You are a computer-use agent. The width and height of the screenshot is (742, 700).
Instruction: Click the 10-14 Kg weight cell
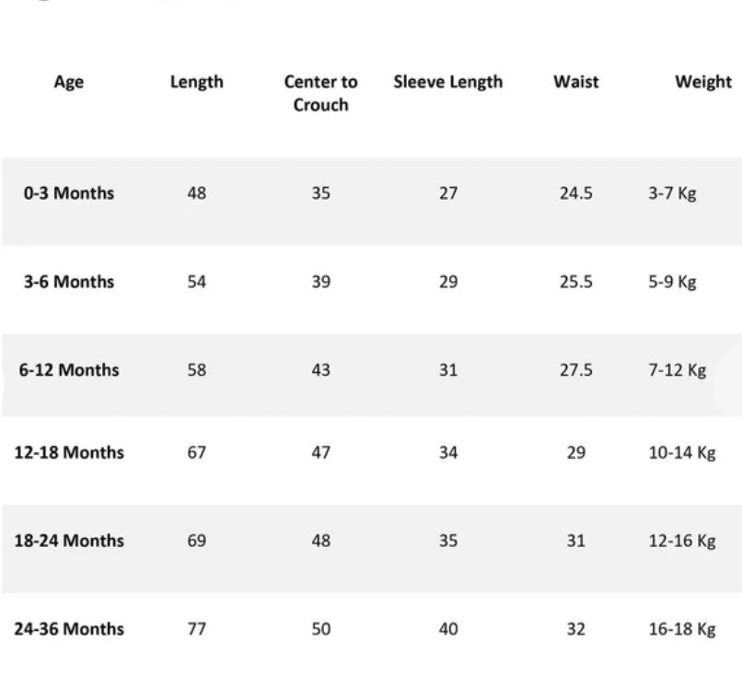point(682,453)
